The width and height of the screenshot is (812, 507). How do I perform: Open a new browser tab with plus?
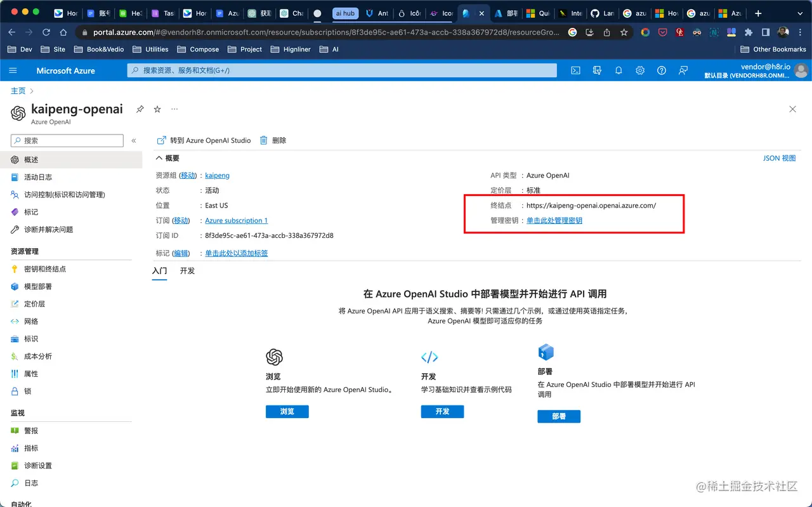(x=758, y=13)
